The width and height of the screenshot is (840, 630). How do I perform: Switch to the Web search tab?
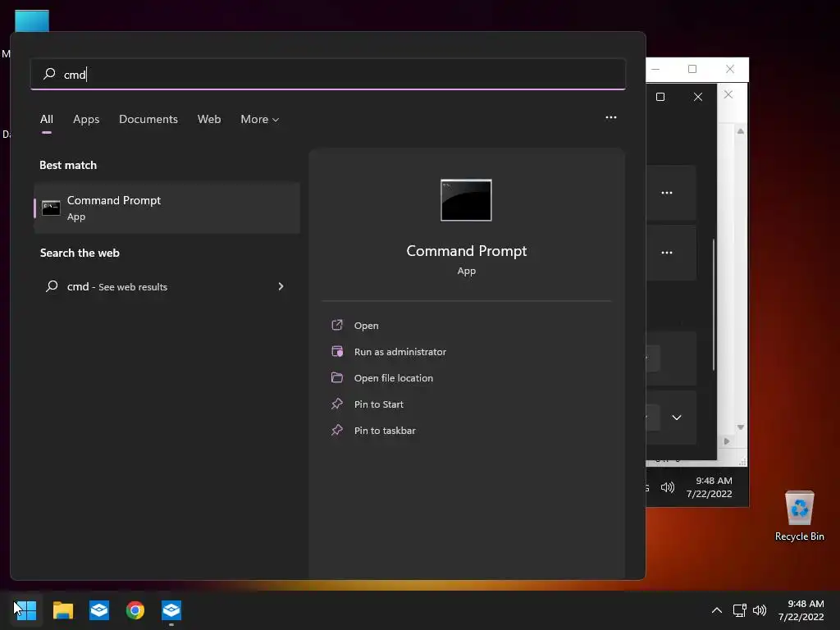pyautogui.click(x=209, y=119)
